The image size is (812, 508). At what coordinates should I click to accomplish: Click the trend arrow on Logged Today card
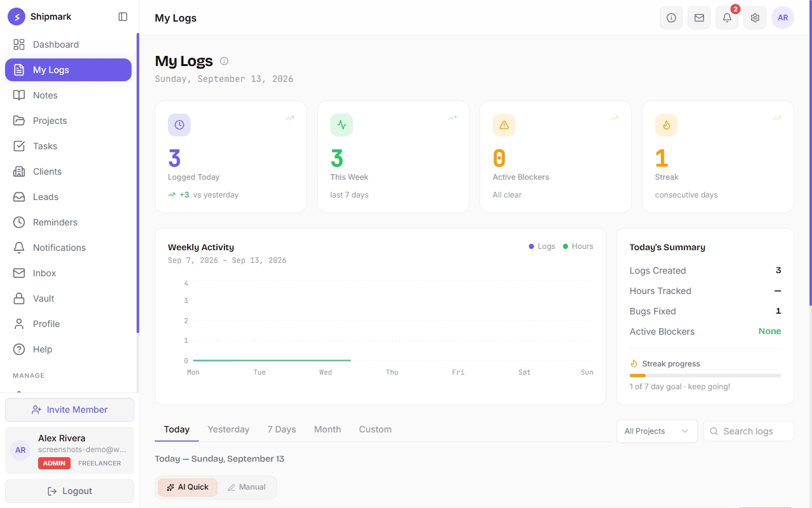(290, 118)
